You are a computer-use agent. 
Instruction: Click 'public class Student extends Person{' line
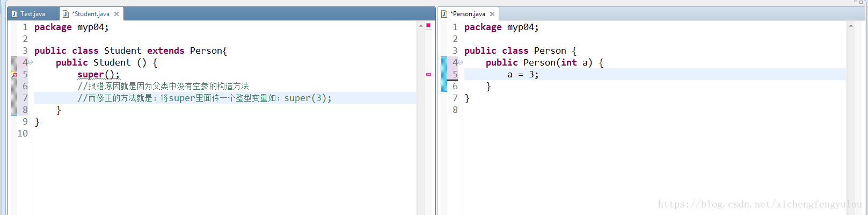(131, 51)
